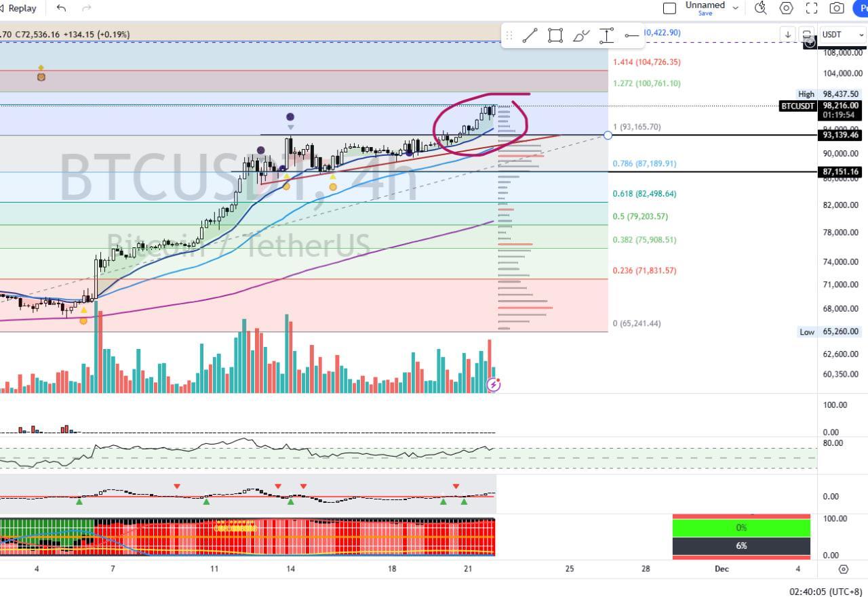The width and height of the screenshot is (868, 597).
Task: Click the High 98,437.50 label
Action: click(829, 94)
